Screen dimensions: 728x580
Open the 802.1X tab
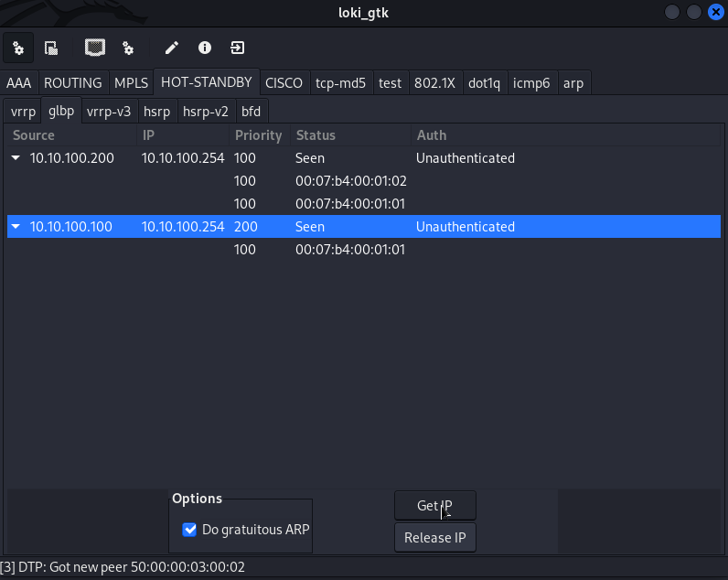coord(435,83)
